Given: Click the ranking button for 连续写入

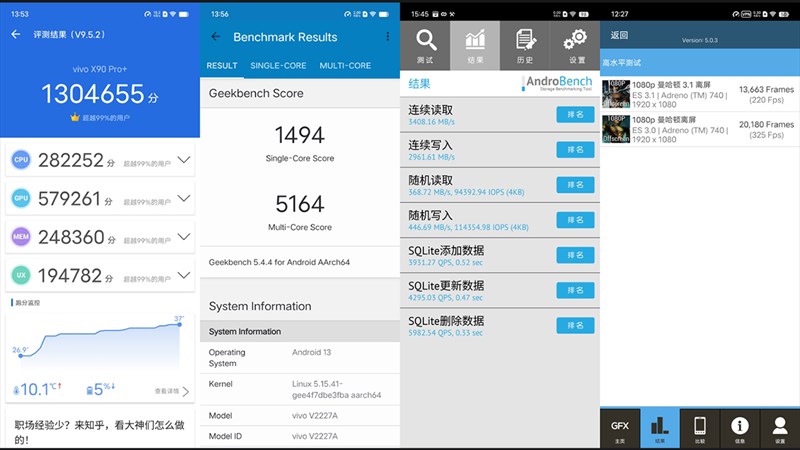Looking at the screenshot, I should [575, 149].
